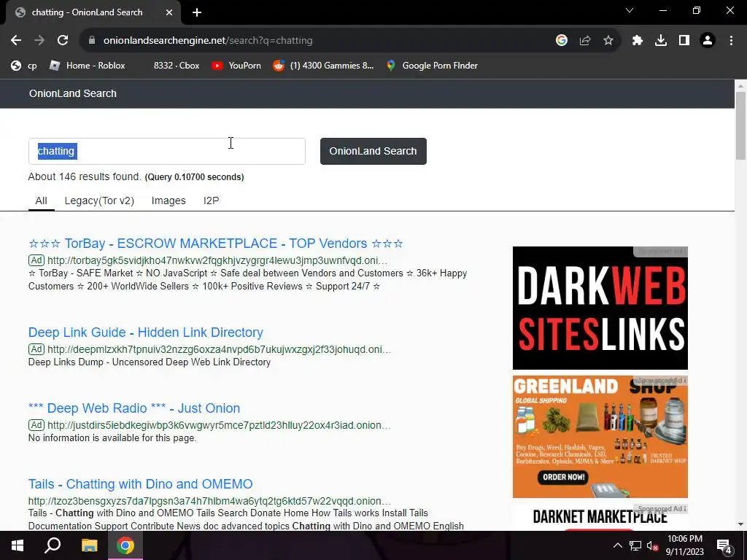
Task: Click the deepmlzxkh7 onion URL
Action: [219, 349]
